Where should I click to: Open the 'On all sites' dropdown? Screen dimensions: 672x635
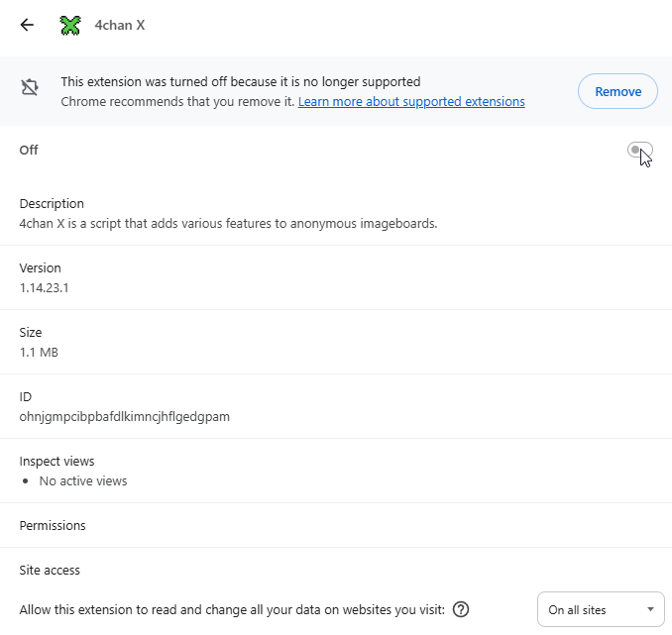click(601, 609)
